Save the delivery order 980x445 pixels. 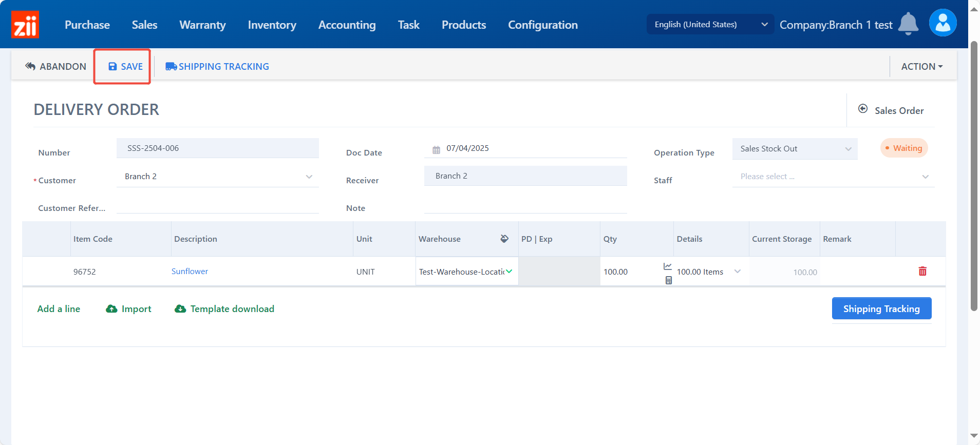tap(125, 66)
